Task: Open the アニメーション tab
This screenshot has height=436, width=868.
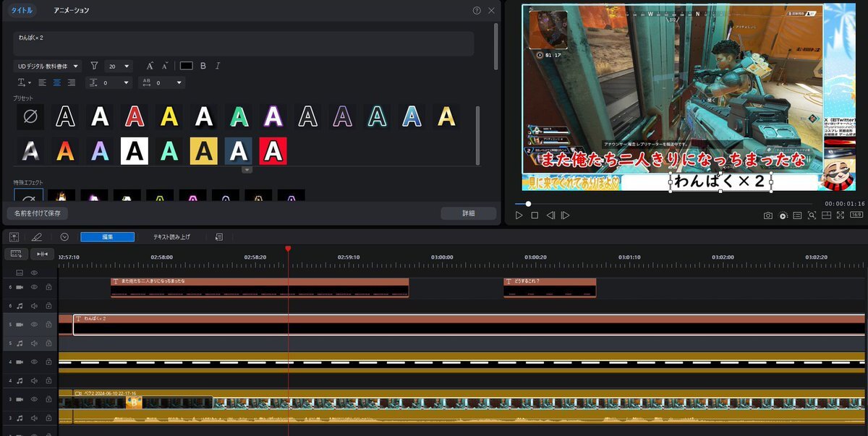Action: pos(72,11)
